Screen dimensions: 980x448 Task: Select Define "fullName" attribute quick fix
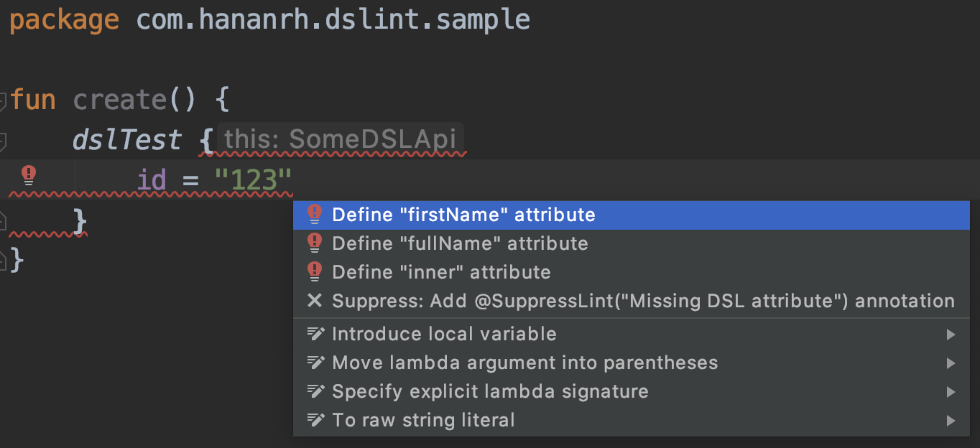(632, 243)
